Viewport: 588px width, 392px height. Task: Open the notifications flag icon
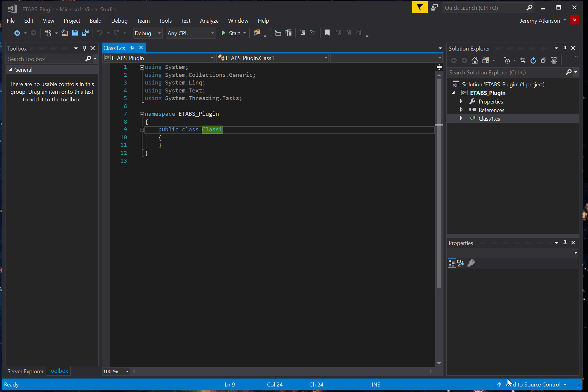[420, 8]
